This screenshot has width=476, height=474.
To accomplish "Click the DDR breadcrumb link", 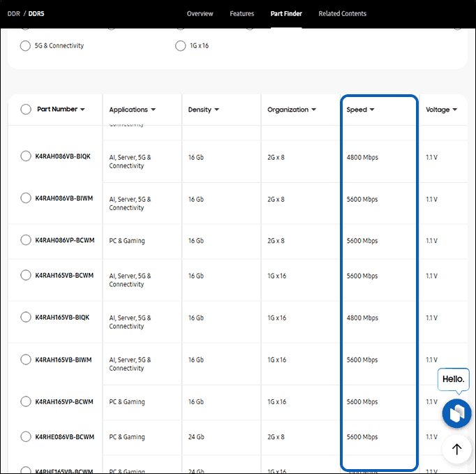I will click(x=14, y=14).
